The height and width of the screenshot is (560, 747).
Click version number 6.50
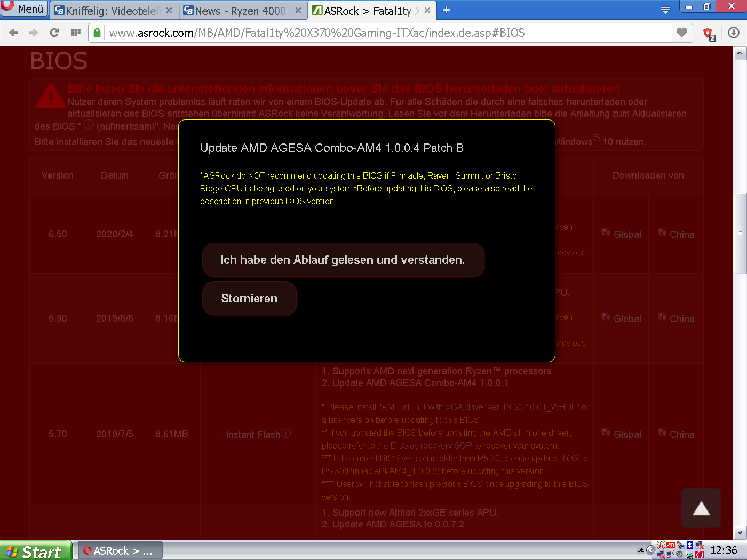tap(58, 234)
